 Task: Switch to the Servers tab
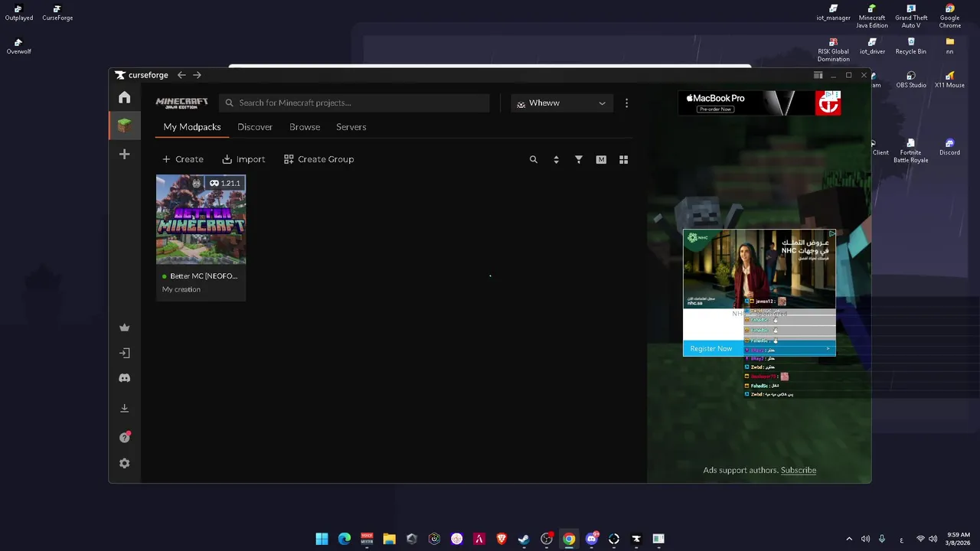point(351,127)
